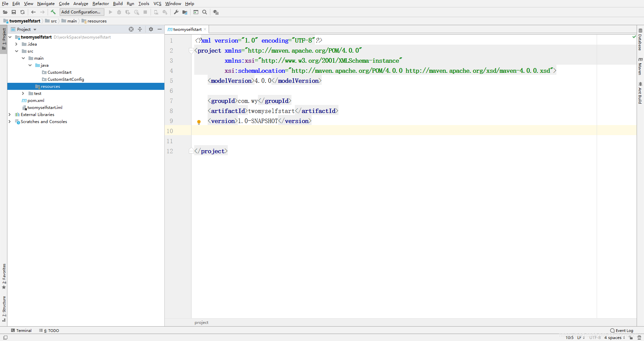Click the src breadcrumb
Viewport: 644px width, 341px height.
[x=51, y=21]
